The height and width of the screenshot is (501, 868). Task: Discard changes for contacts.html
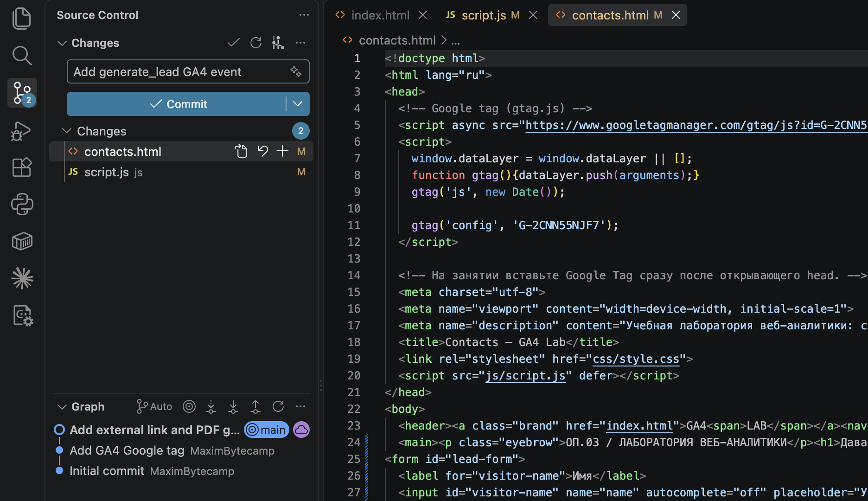pos(262,151)
